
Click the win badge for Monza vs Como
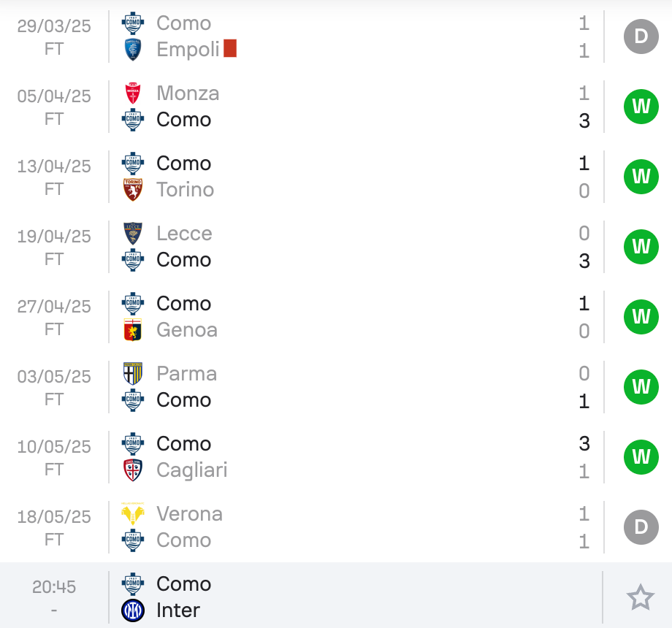click(641, 107)
